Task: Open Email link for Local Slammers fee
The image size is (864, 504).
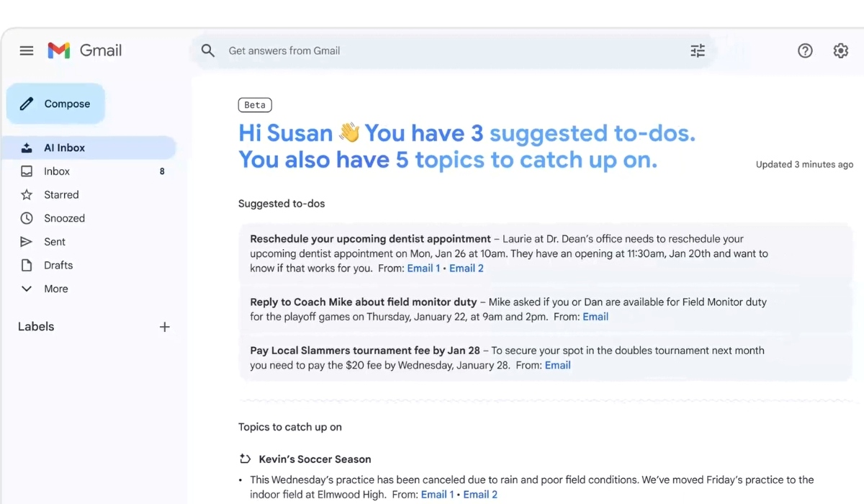Action: tap(557, 365)
